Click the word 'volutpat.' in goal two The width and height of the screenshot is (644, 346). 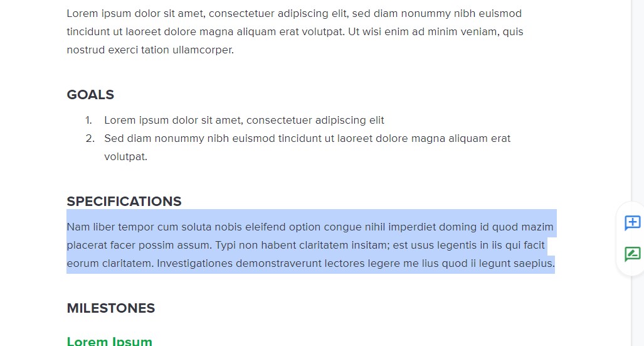coord(125,157)
